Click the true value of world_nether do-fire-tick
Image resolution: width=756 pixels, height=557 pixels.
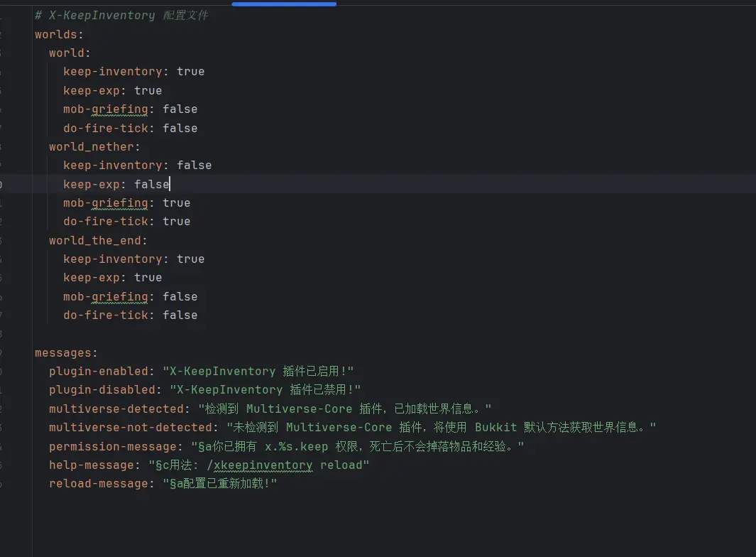(x=176, y=221)
